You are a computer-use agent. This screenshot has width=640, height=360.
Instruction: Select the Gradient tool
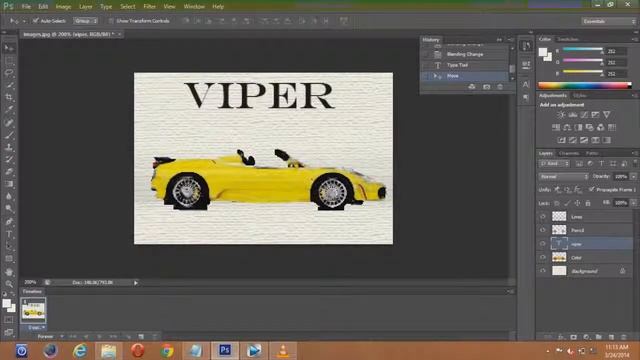click(9, 184)
